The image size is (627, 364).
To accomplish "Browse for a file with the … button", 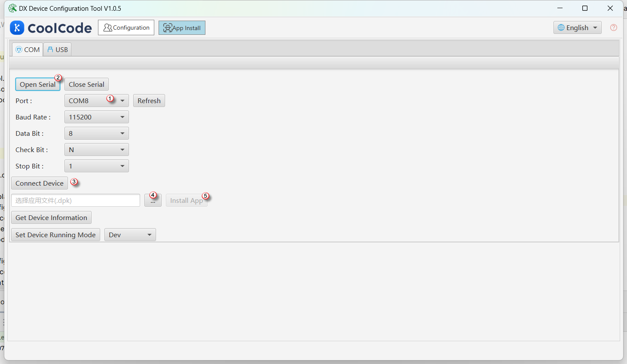I will point(153,200).
